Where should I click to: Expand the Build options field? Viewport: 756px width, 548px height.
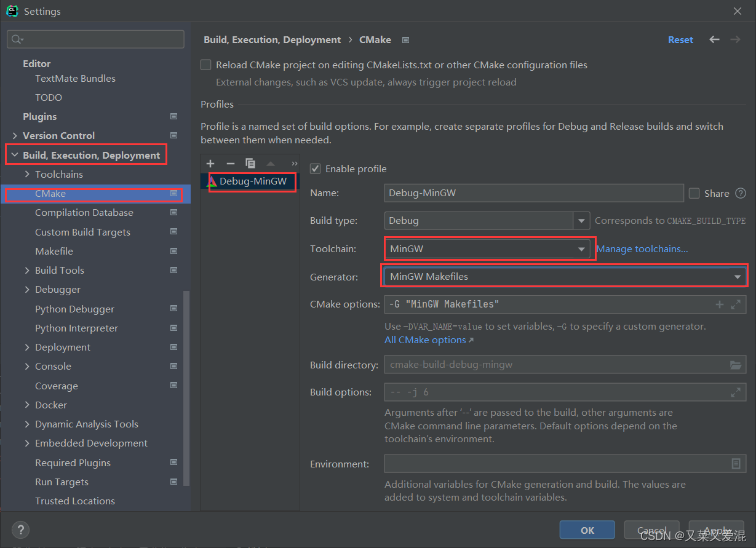pyautogui.click(x=736, y=392)
